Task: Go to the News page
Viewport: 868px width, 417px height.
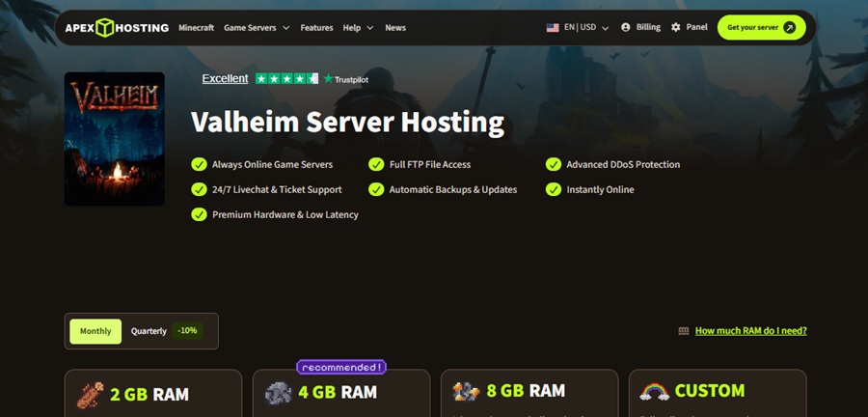Action: (395, 28)
